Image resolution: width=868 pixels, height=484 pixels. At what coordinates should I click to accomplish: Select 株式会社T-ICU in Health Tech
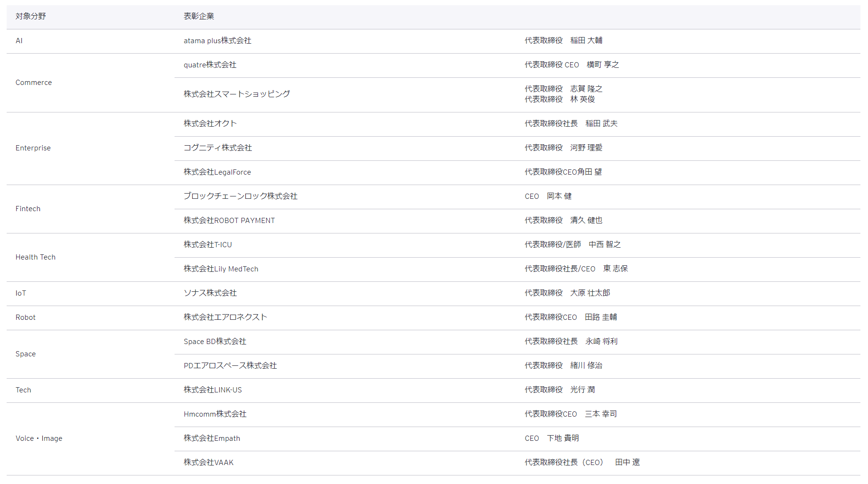208,245
